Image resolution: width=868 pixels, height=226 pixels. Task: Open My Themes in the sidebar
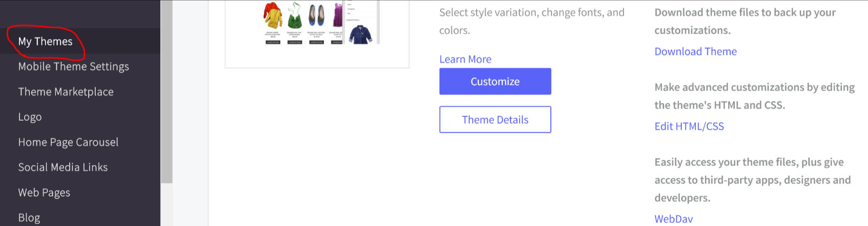pyautogui.click(x=46, y=42)
